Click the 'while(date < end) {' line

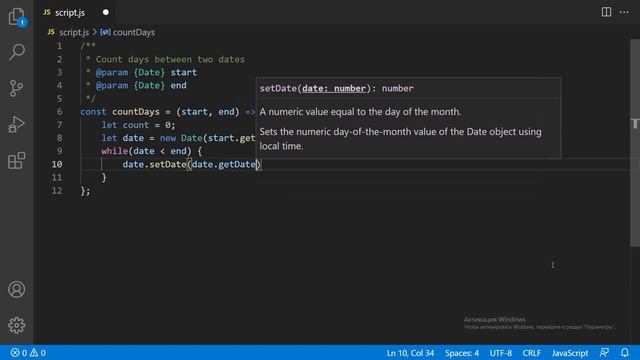point(152,151)
